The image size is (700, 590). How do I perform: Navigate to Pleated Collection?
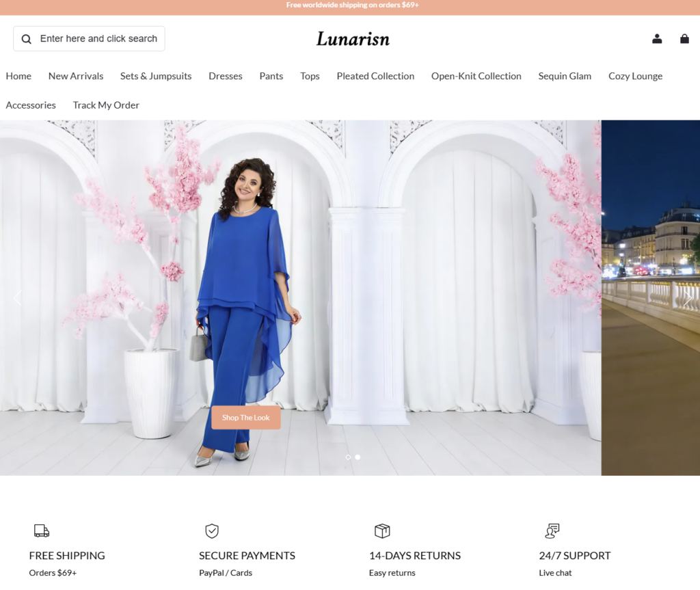pyautogui.click(x=375, y=76)
